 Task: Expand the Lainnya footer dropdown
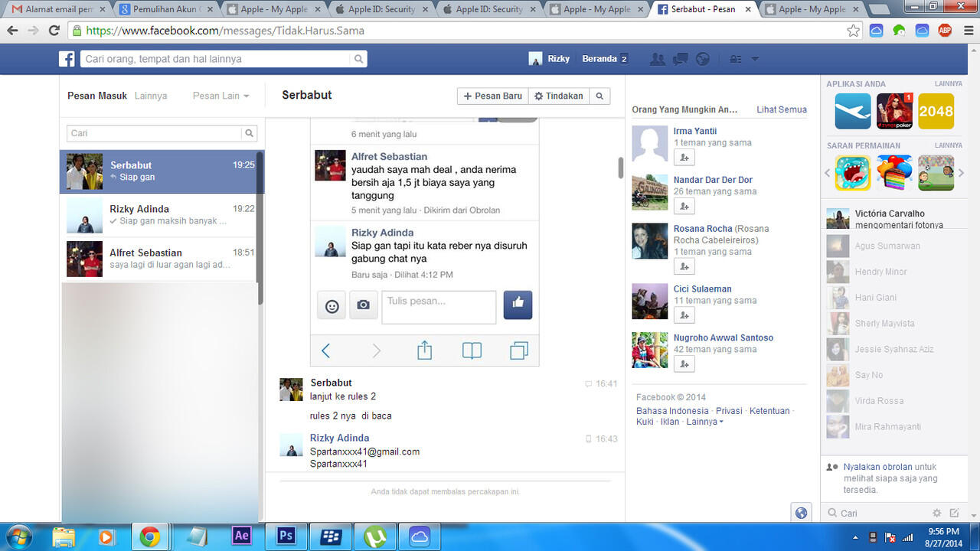[704, 422]
